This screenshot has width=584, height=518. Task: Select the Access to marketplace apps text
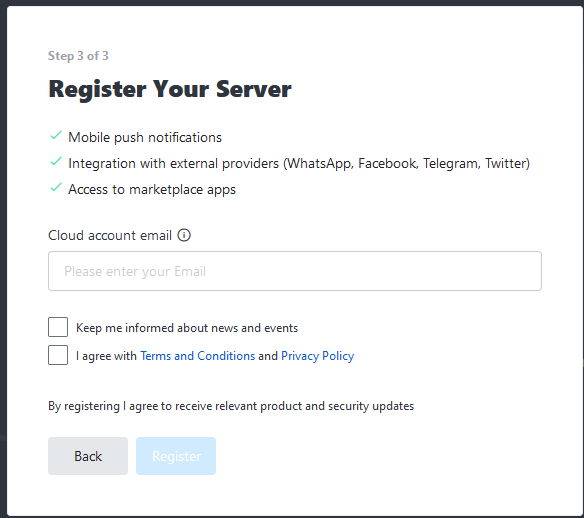click(152, 190)
